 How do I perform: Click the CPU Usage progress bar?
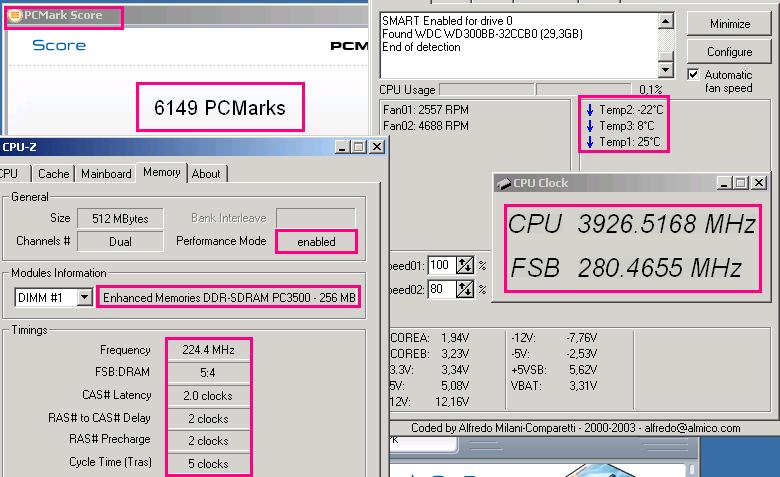(x=535, y=90)
